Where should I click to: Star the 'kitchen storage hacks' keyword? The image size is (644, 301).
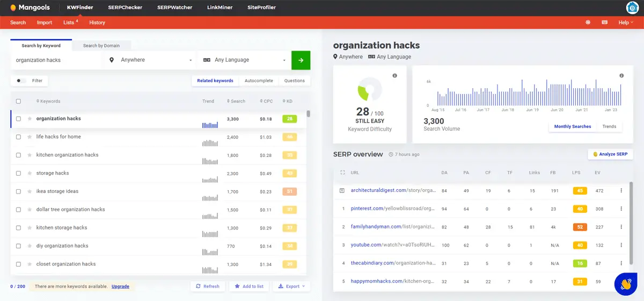(x=30, y=228)
